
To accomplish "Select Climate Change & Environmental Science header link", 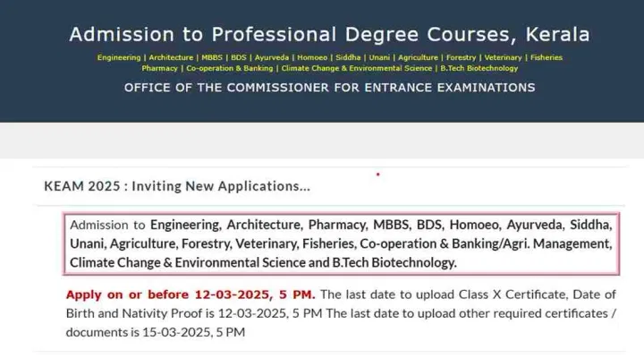I will tap(358, 68).
